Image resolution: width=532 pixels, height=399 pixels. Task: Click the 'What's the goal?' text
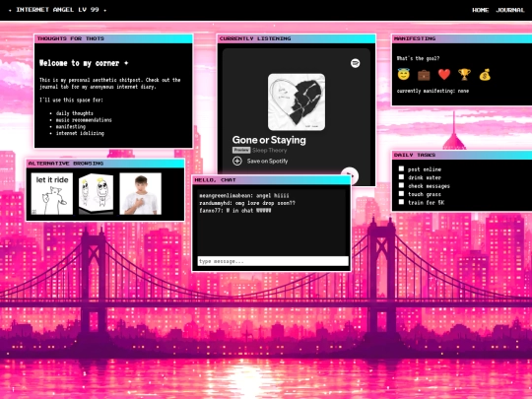(x=418, y=58)
